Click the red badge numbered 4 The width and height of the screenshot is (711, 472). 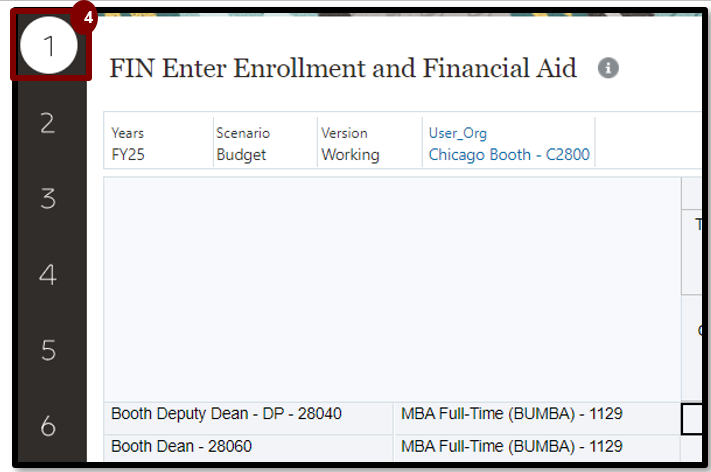click(x=88, y=18)
